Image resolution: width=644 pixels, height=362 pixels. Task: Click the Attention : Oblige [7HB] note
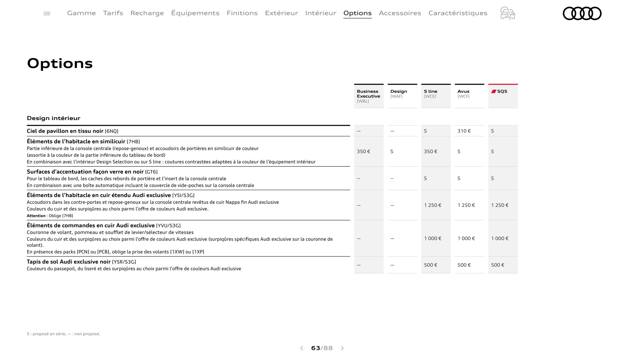pyautogui.click(x=50, y=216)
